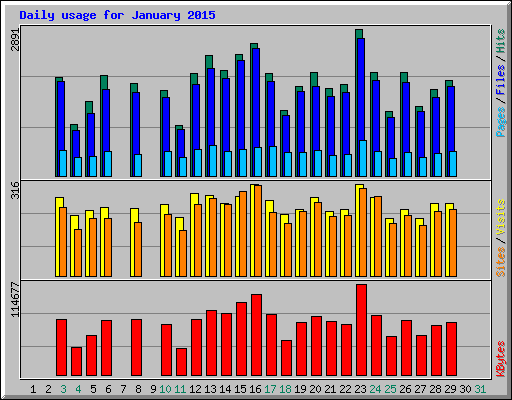Viewport: 512px width, 400px height.
Task: Click day 9 on the date axis
Action: (153, 389)
